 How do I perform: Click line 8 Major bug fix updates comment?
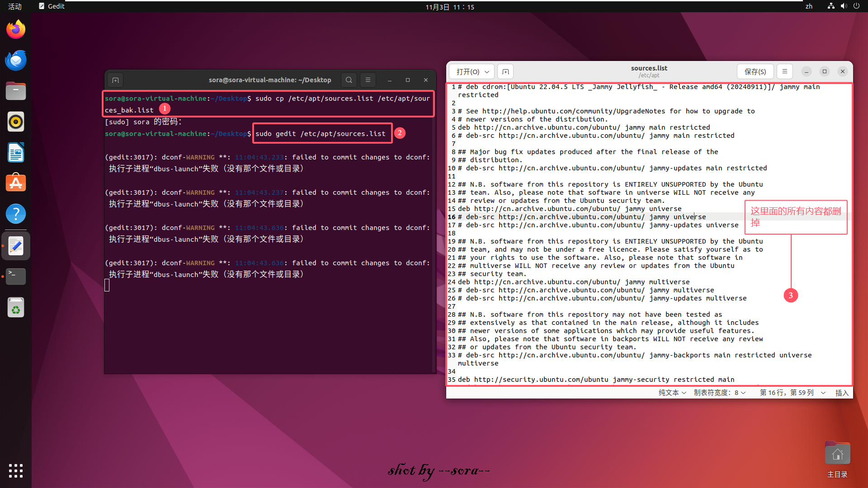588,152
